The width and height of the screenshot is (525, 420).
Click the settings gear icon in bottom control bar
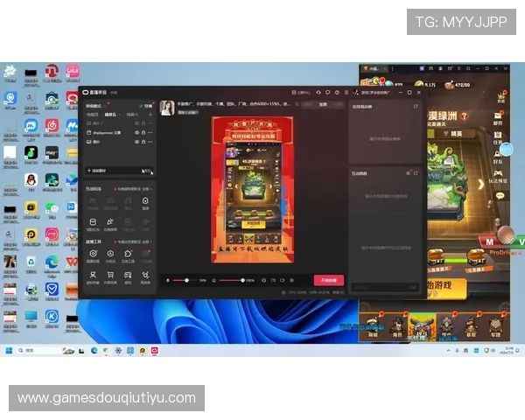point(291,280)
